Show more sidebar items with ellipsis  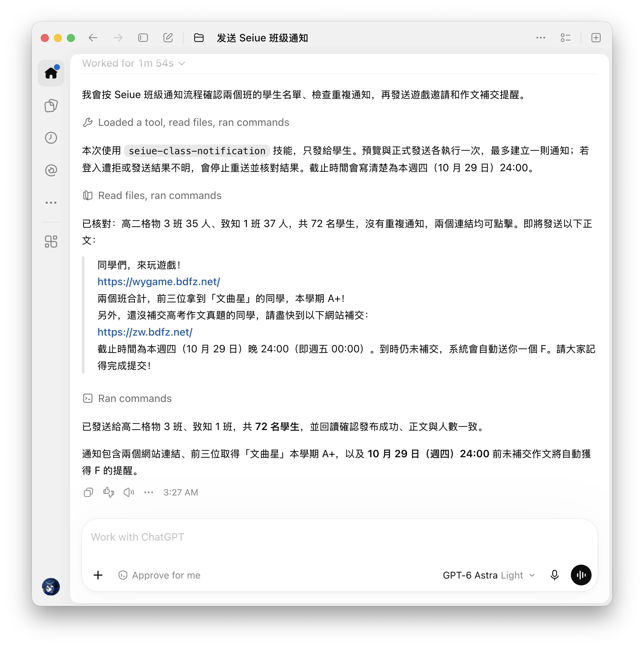point(51,203)
